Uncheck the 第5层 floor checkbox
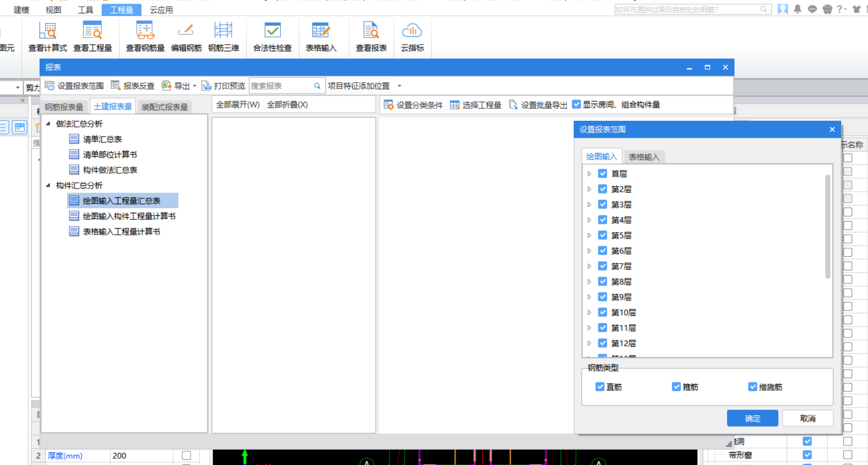 pos(603,235)
